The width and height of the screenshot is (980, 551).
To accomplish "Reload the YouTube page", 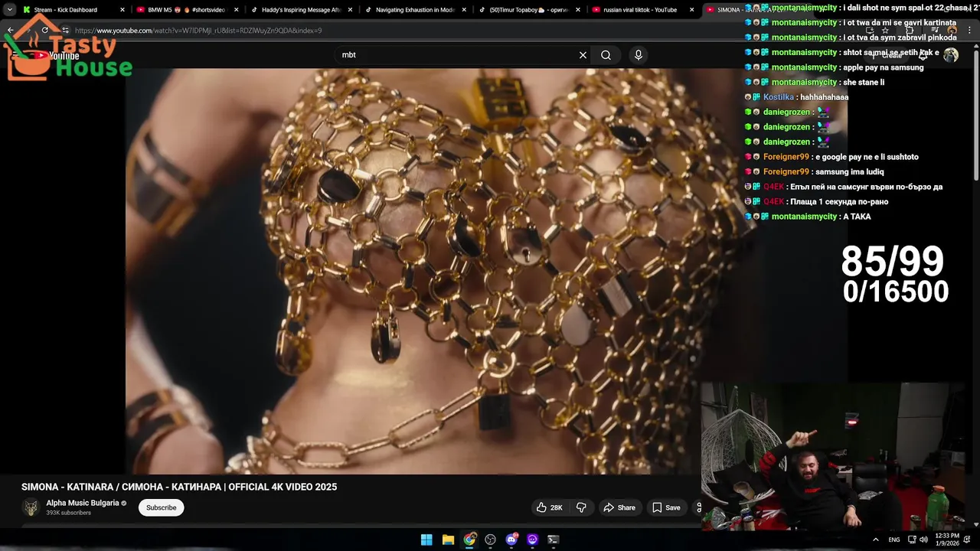I will tap(44, 31).
